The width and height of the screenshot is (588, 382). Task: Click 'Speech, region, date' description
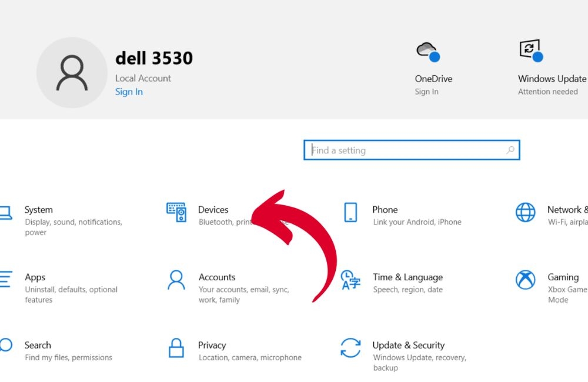pos(407,290)
